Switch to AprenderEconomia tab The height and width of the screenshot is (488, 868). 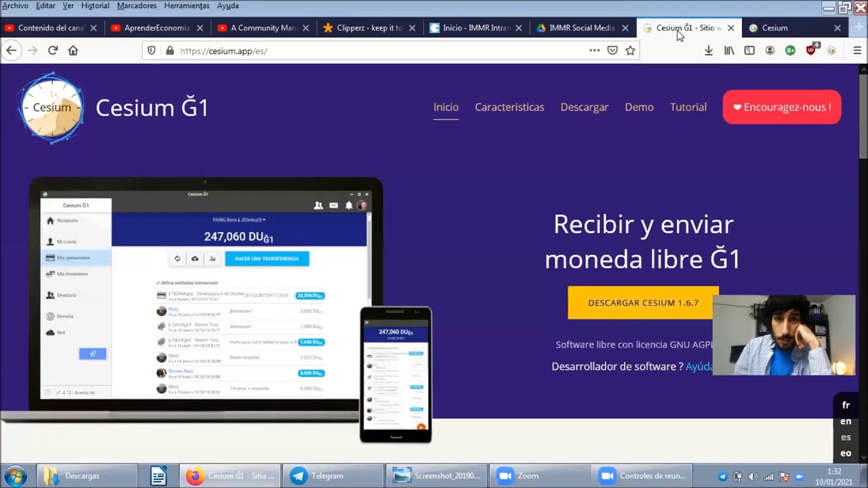(x=157, y=28)
